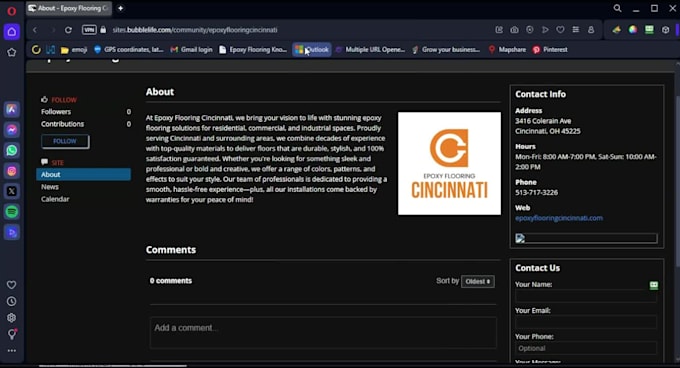Open the Multiple URL Opener bookmark
This screenshot has width=680, height=368.
tap(370, 50)
